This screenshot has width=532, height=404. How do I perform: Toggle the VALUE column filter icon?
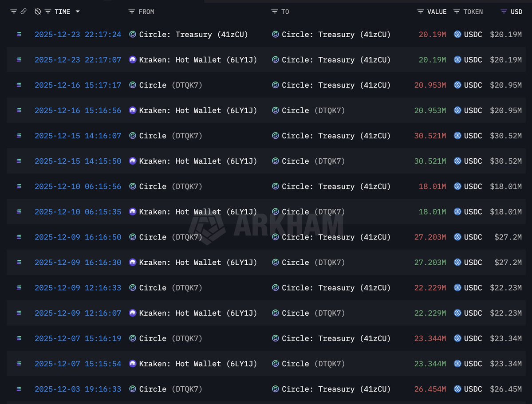pyautogui.click(x=421, y=12)
